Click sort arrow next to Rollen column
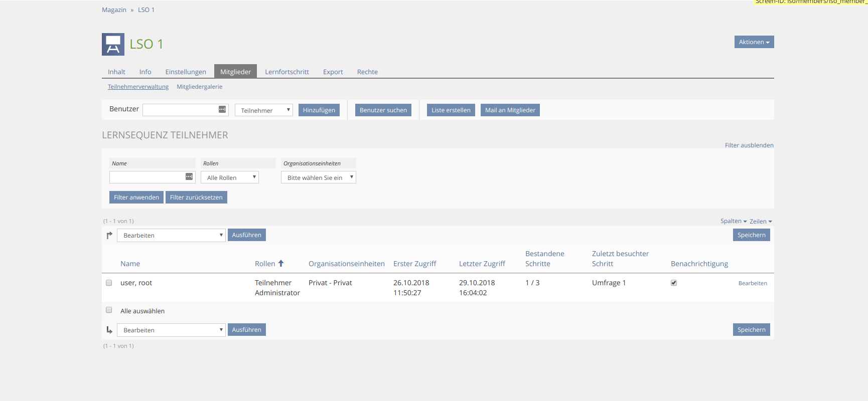This screenshot has height=401, width=868. tap(281, 263)
